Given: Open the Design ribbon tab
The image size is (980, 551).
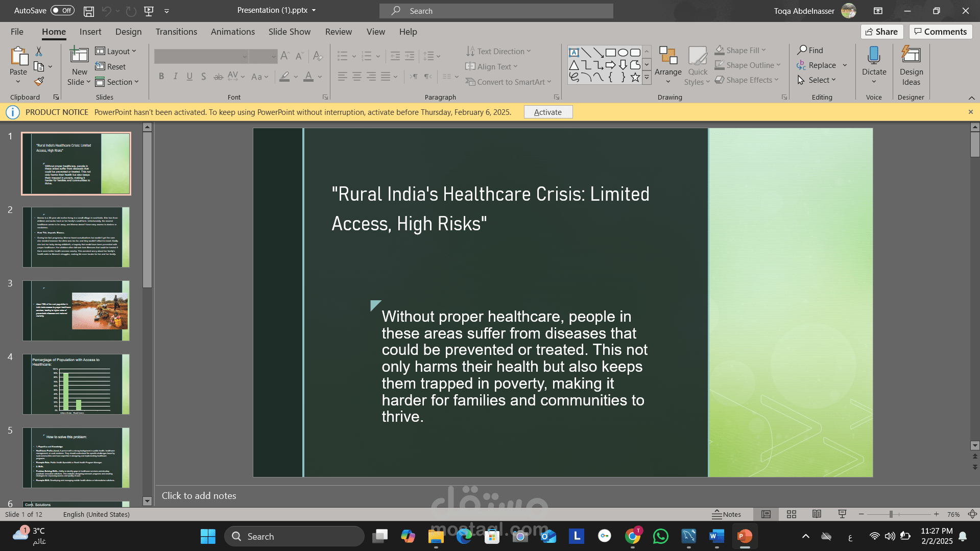Looking at the screenshot, I should point(129,32).
